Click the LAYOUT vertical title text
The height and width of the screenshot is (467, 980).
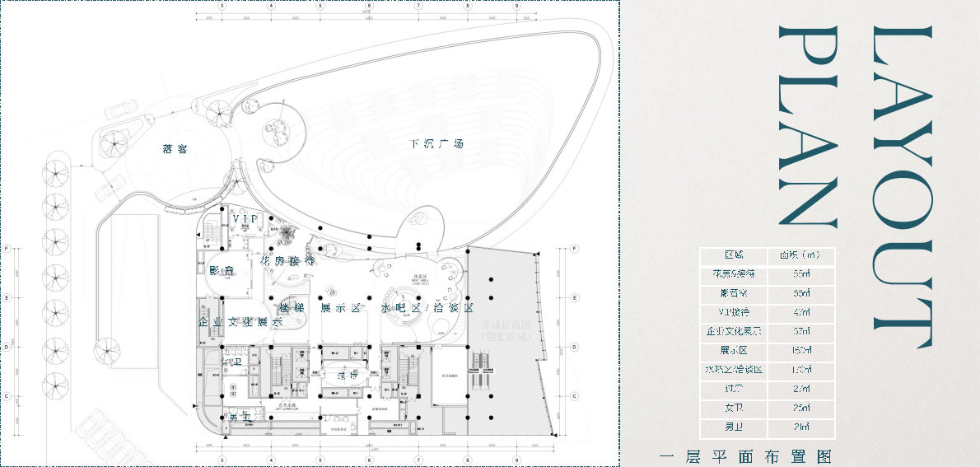903,186
